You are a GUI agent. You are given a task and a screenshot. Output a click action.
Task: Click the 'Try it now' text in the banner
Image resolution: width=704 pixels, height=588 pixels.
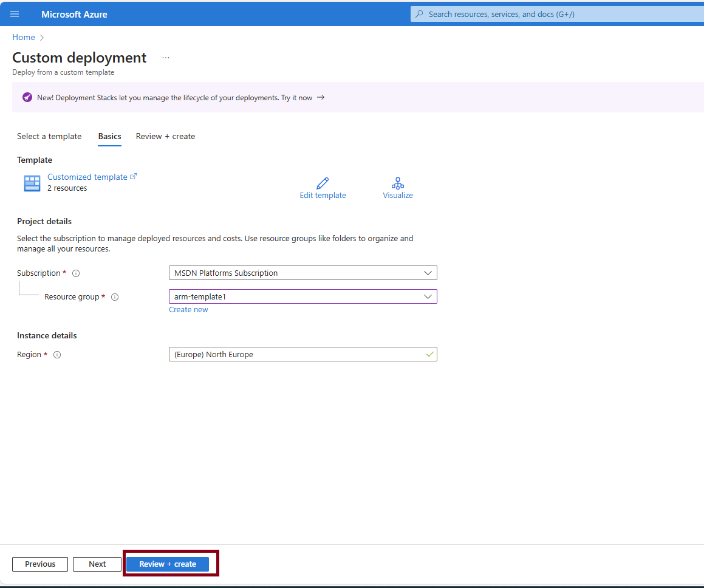[x=296, y=98]
